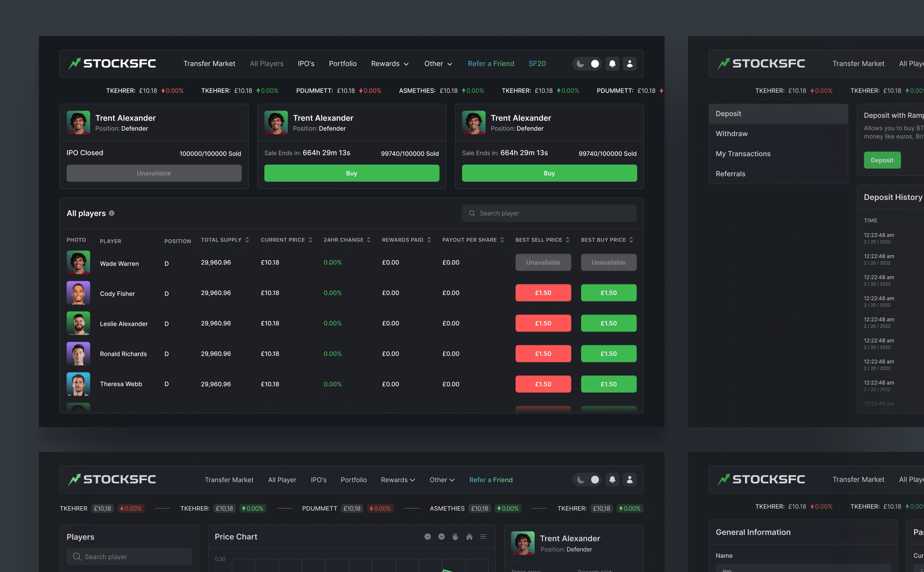
Task: Click Buy on the middle Trent Alexander card
Action: click(x=352, y=173)
